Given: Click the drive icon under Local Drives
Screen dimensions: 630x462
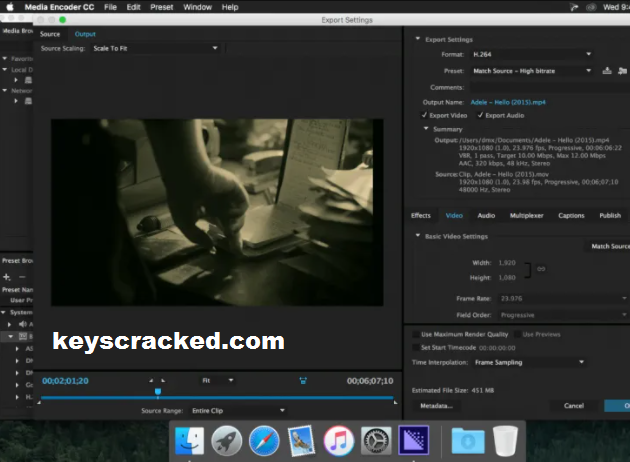Looking at the screenshot, I should [28, 80].
